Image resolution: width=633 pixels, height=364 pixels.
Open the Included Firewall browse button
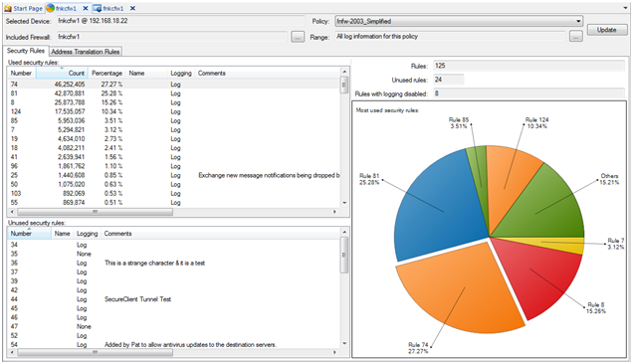tap(298, 37)
